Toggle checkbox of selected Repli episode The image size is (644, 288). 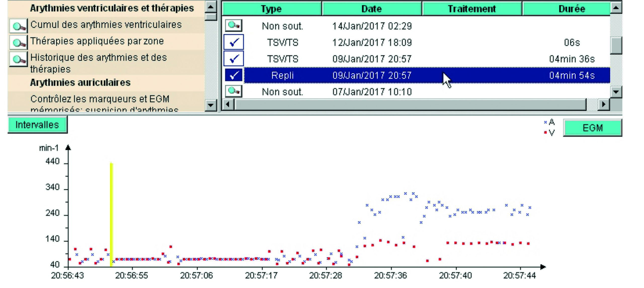coord(233,75)
